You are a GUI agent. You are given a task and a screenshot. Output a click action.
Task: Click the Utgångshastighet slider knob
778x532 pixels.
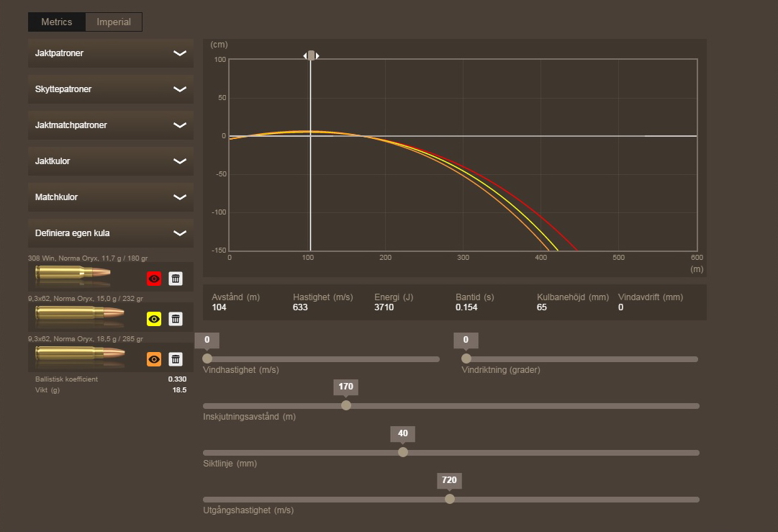450,499
